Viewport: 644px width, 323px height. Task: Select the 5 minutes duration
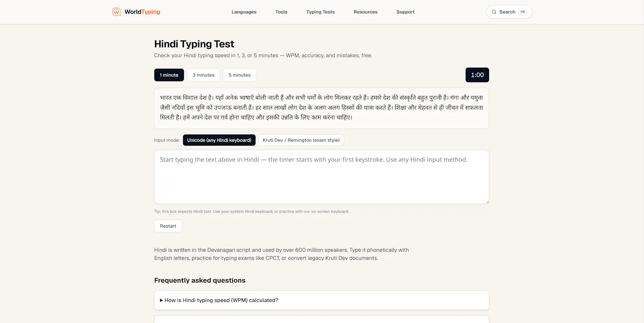tap(239, 75)
